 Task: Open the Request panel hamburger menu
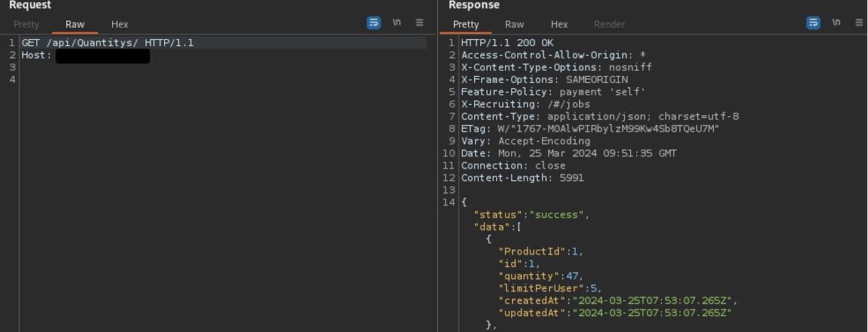[419, 23]
